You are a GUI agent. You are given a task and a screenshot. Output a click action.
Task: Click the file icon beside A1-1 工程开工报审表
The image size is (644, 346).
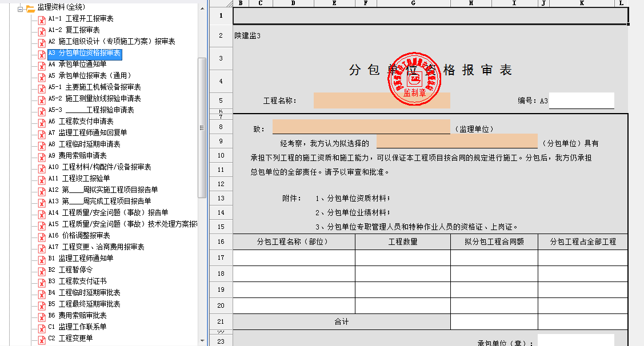[x=42, y=19]
